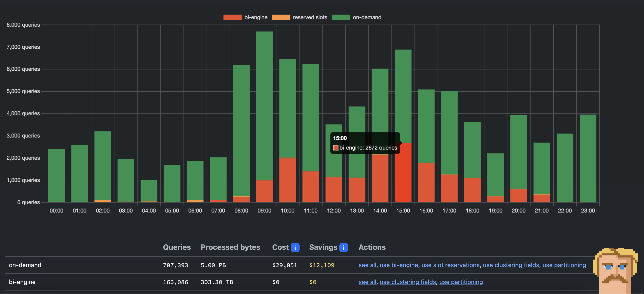This screenshot has height=294, width=644.
Task: Toggle reserved slots legend color box
Action: (281, 17)
